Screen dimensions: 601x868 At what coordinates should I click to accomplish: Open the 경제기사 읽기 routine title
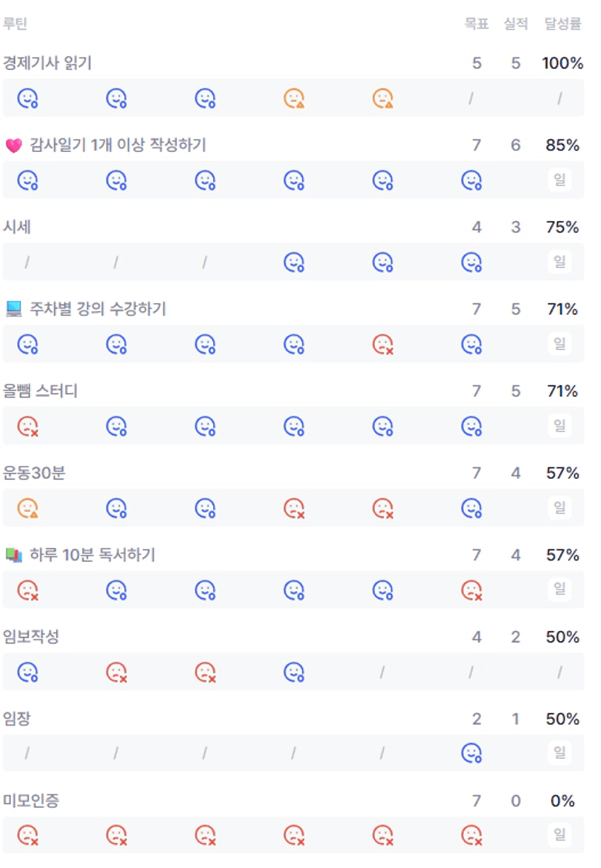click(x=47, y=64)
